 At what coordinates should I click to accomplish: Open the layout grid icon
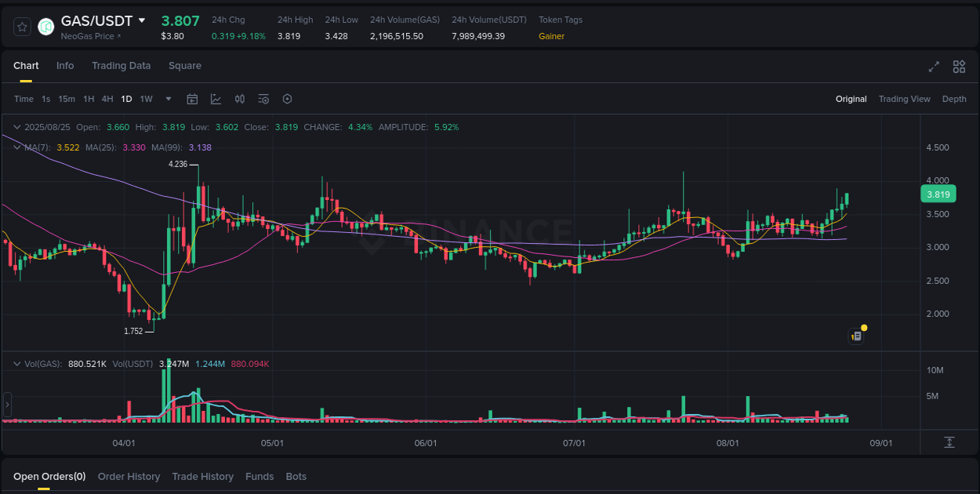(x=959, y=67)
